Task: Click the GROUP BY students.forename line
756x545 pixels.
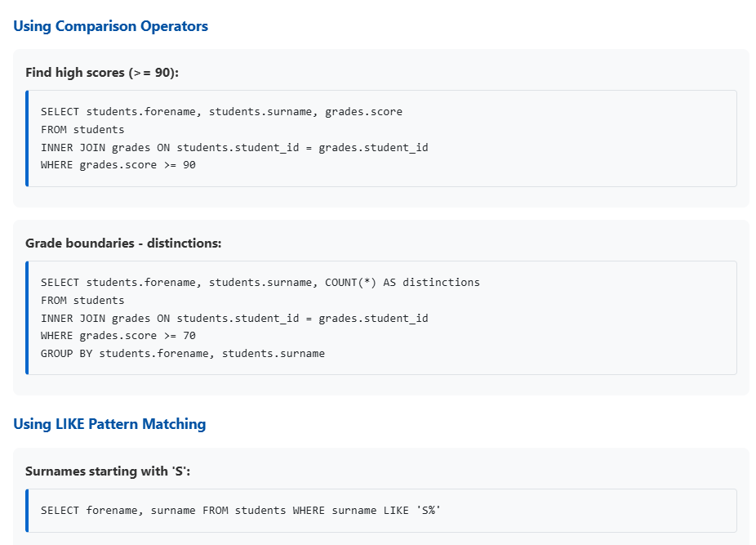Action: (x=183, y=354)
